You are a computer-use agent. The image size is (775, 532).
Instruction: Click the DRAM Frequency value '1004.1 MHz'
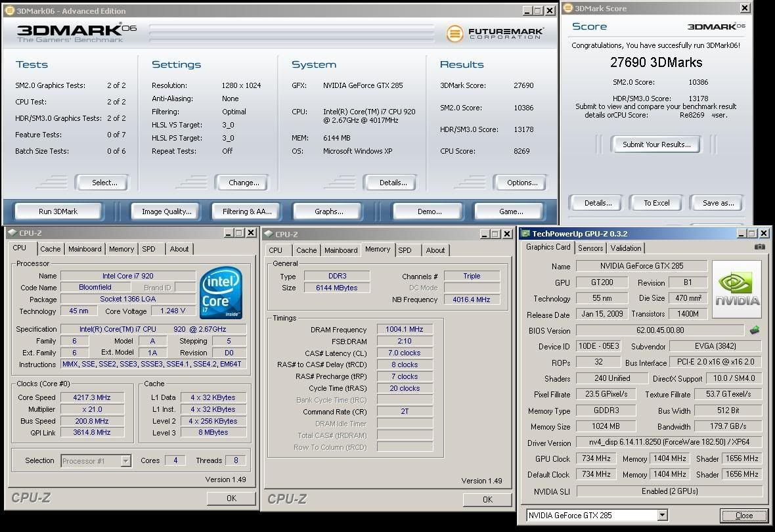(x=405, y=329)
